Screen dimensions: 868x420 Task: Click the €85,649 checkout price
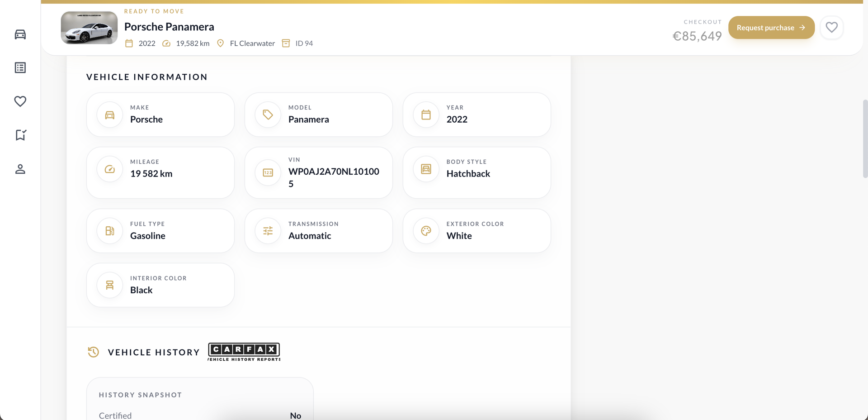pyautogui.click(x=697, y=36)
